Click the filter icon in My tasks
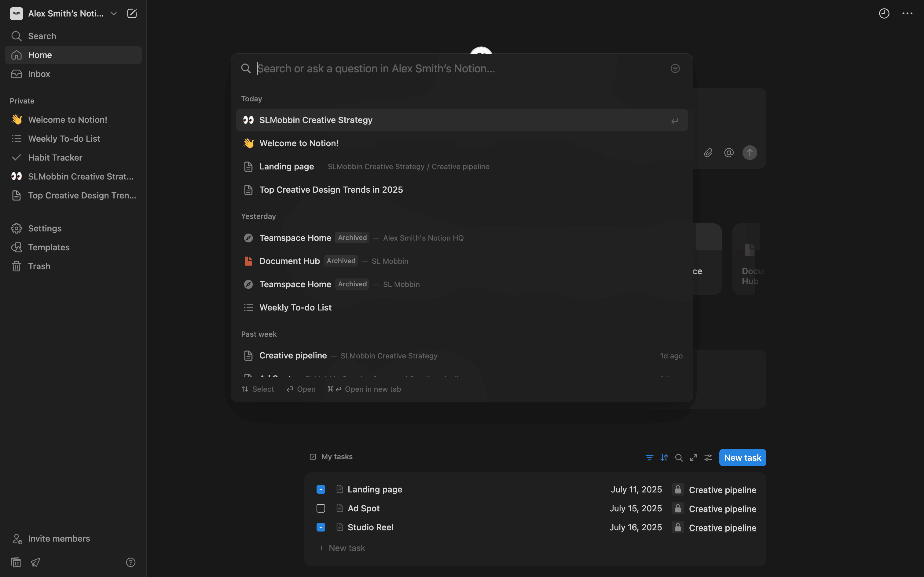 649,458
